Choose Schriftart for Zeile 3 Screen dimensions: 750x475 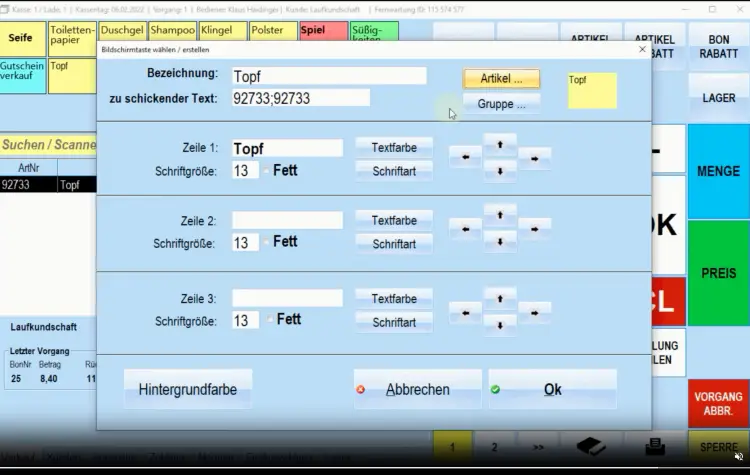[394, 322]
